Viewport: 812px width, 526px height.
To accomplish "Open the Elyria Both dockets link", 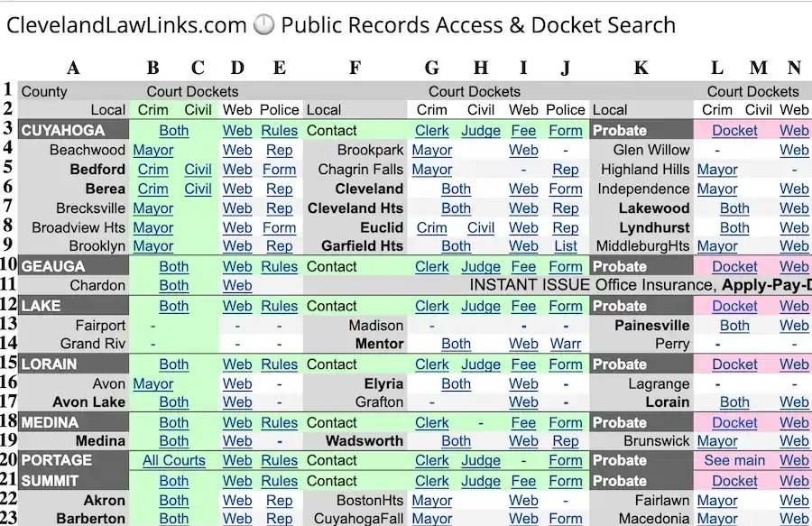I will click(x=456, y=383).
